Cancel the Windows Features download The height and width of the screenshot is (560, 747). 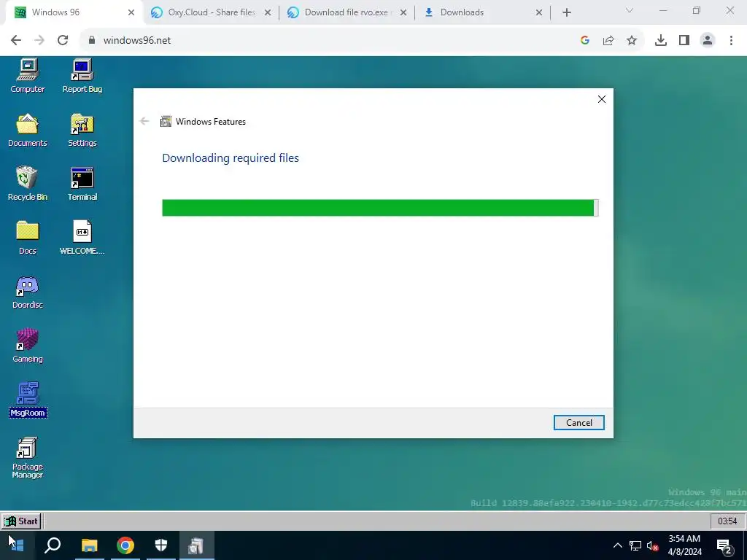578,422
